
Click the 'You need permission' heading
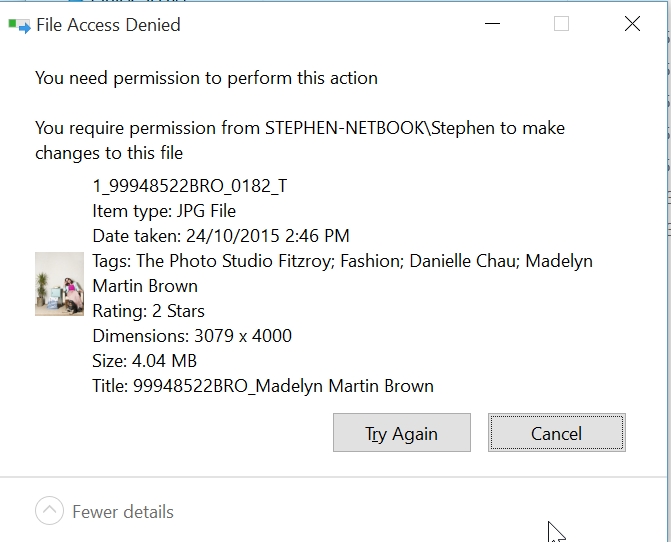pyautogui.click(x=206, y=78)
